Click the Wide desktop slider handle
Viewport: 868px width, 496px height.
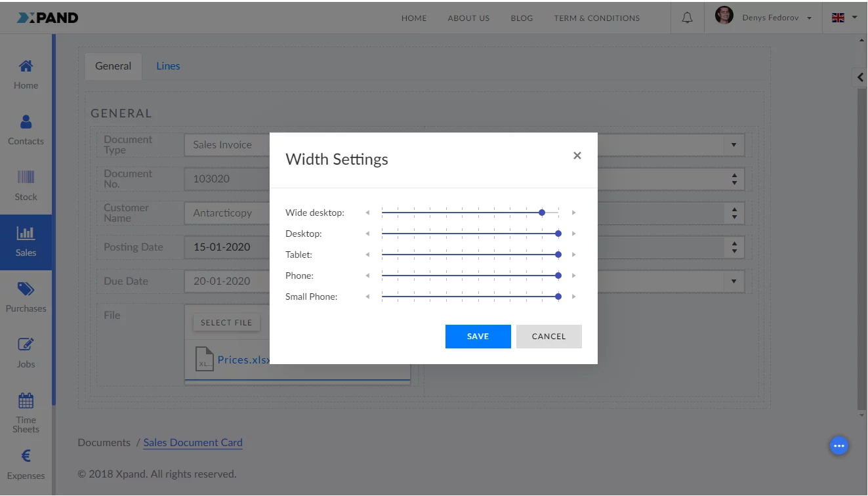point(542,213)
